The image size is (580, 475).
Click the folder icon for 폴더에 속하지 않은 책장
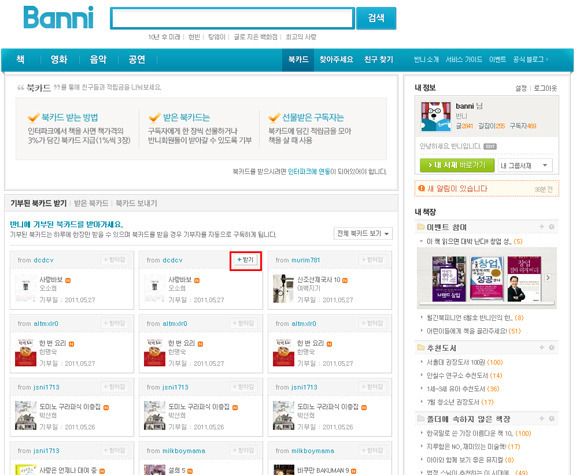(421, 418)
